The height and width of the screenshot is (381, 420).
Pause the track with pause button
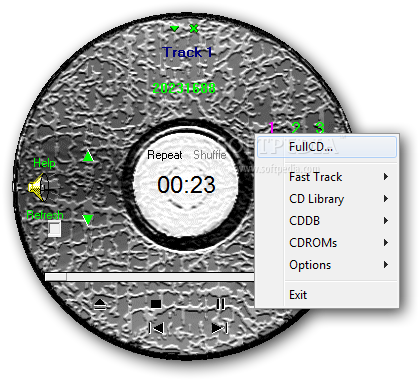coord(220,304)
